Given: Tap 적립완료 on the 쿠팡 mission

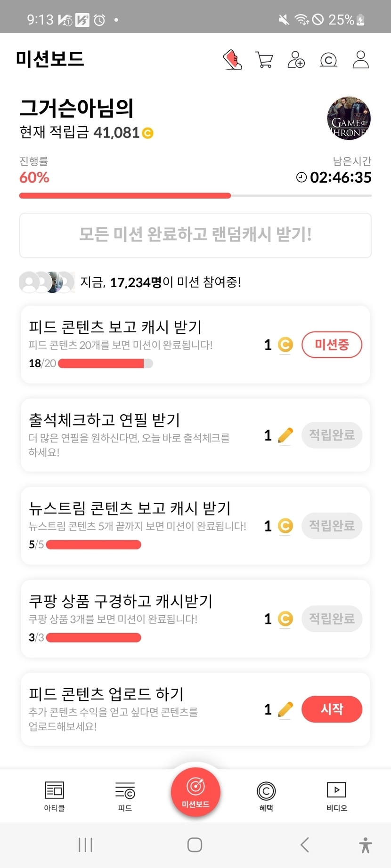Looking at the screenshot, I should (x=332, y=619).
